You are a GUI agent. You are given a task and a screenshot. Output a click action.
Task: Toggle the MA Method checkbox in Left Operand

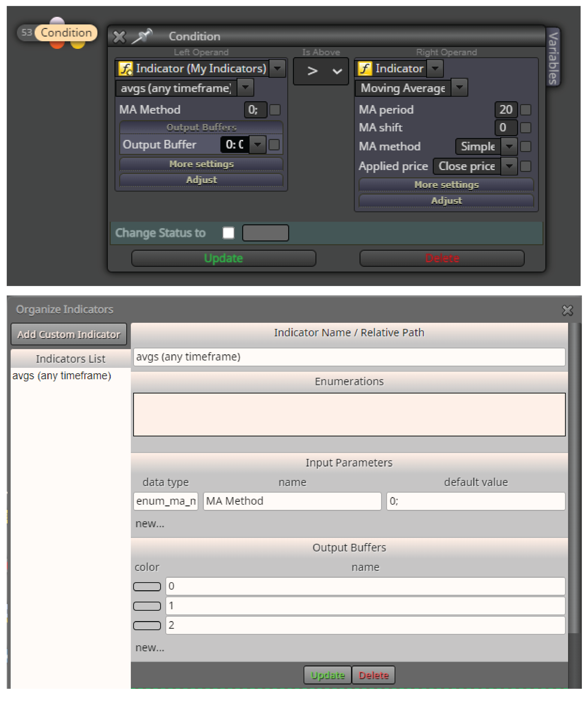pos(275,110)
